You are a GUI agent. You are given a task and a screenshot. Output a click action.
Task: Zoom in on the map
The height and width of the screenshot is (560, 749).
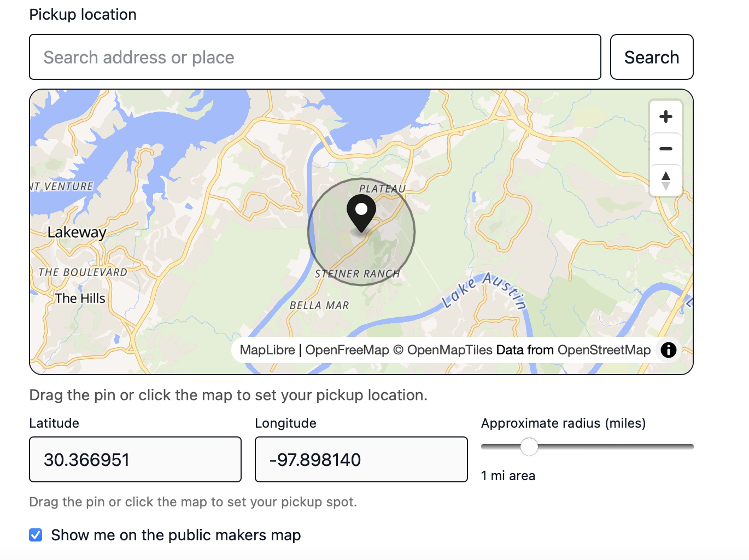point(665,116)
